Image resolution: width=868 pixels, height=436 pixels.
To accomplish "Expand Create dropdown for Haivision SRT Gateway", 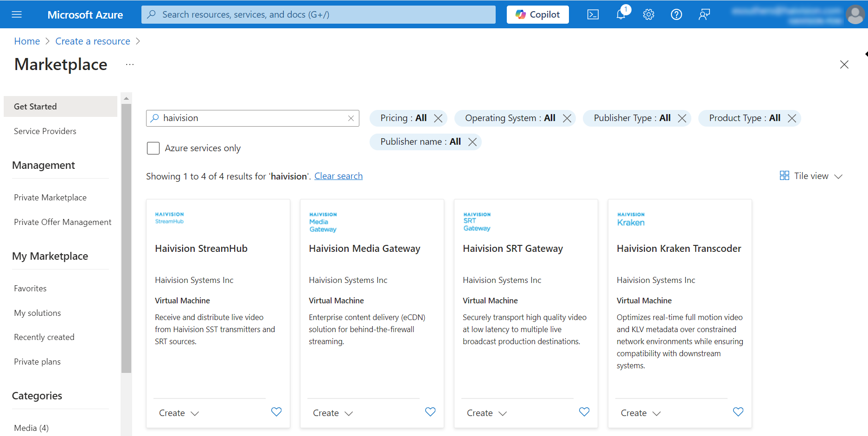I will click(487, 413).
